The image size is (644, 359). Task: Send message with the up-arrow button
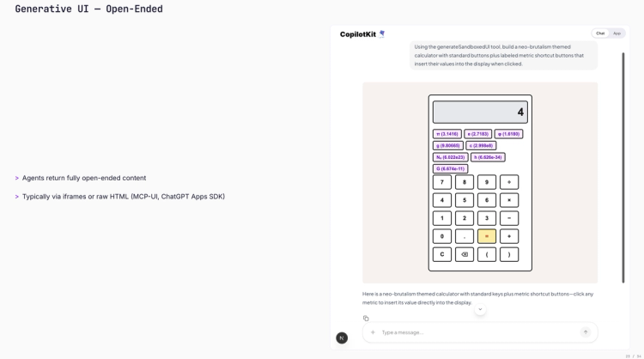click(x=586, y=332)
